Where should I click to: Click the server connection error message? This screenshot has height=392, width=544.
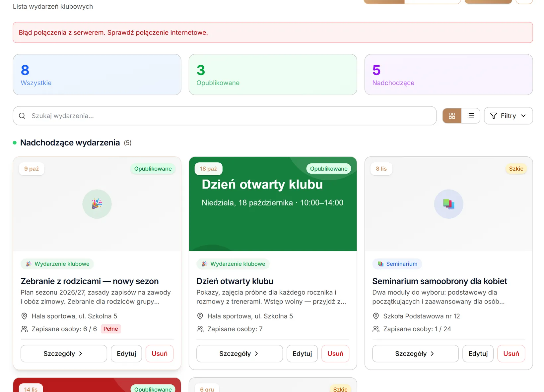click(x=113, y=32)
